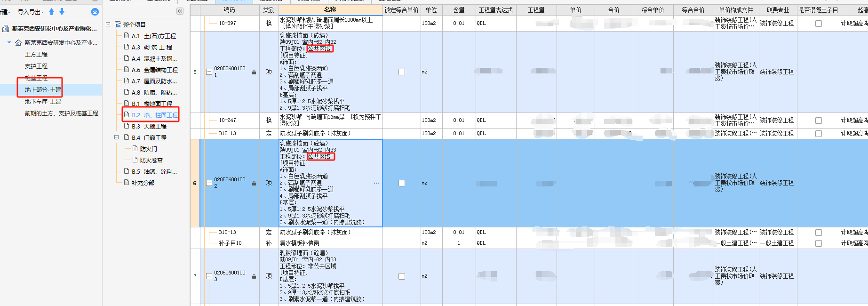
Task: Toggle 锁定综合单价 checkbox for item 020506001002
Action: click(x=402, y=183)
